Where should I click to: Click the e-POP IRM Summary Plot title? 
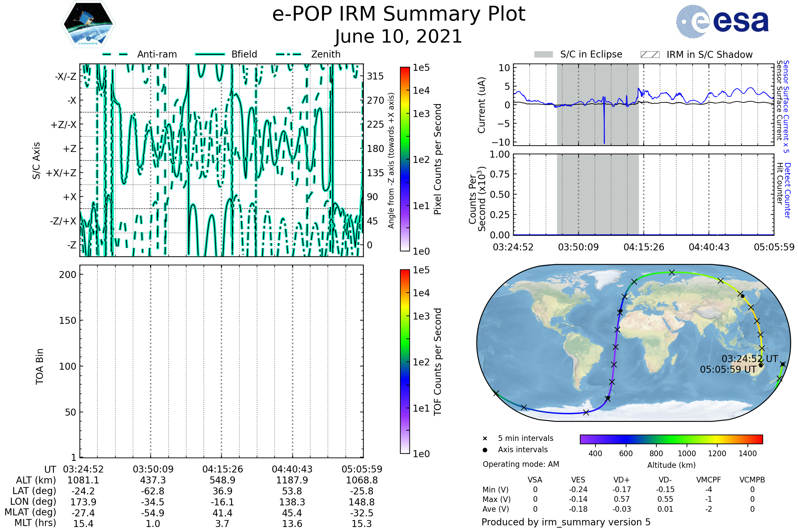399,14
